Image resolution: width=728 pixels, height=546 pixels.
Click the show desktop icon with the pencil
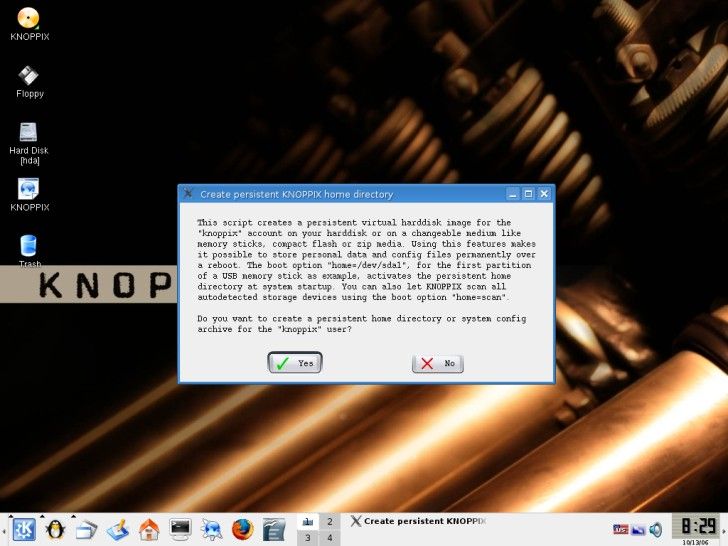(x=118, y=530)
